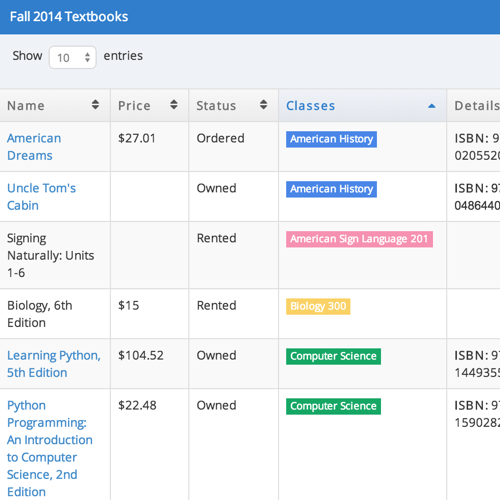Screen dimensions: 500x500
Task: Click American History tag in American Dreams row
Action: [331, 139]
